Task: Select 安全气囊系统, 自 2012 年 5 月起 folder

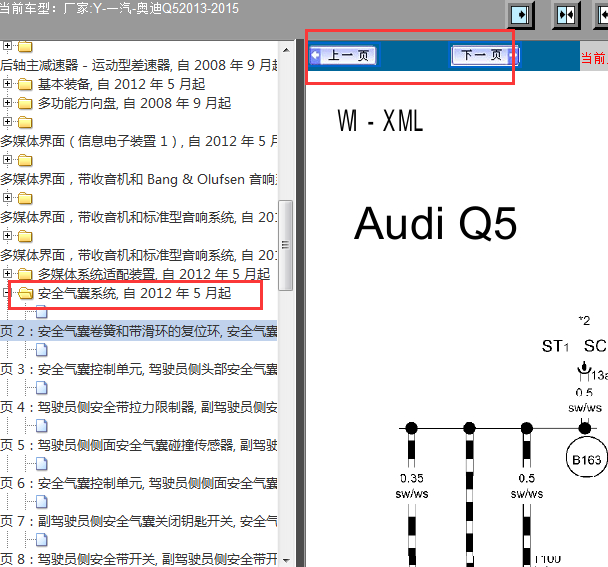Action: tap(134, 293)
